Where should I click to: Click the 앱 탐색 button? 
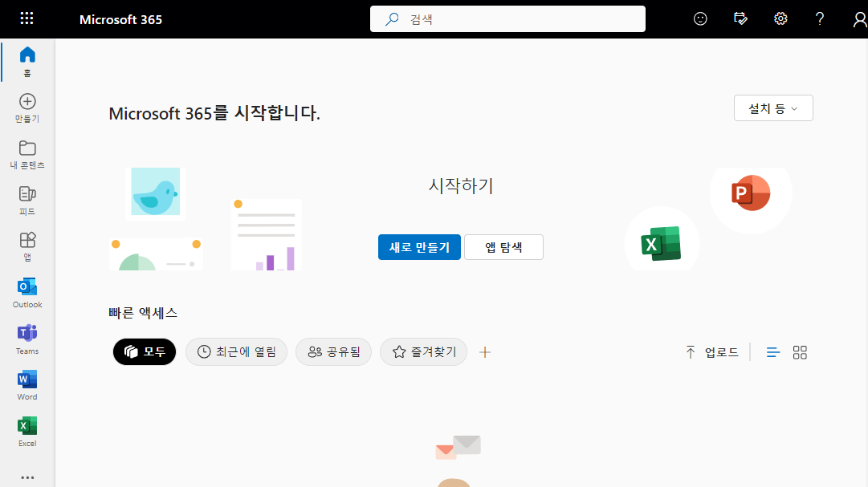pyautogui.click(x=503, y=247)
